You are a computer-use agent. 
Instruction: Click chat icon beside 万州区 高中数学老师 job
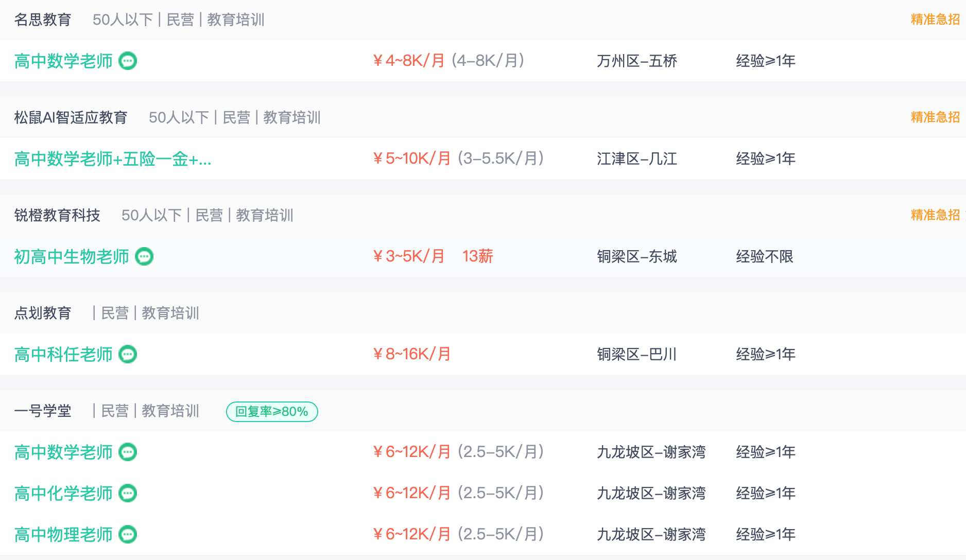click(x=128, y=61)
